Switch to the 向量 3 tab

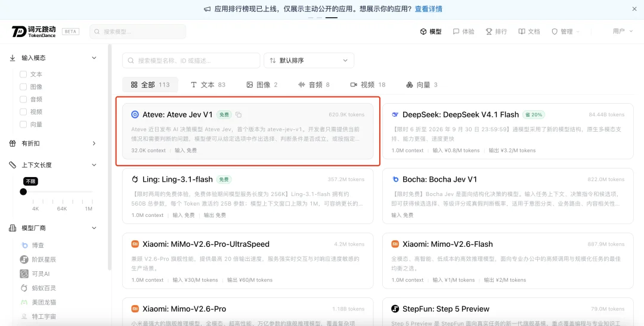[422, 85]
